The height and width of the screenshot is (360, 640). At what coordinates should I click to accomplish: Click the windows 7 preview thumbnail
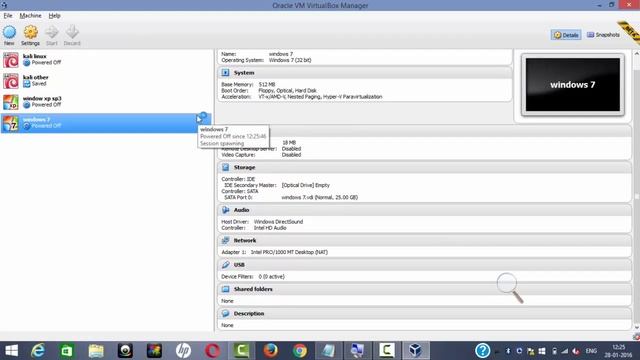573,84
